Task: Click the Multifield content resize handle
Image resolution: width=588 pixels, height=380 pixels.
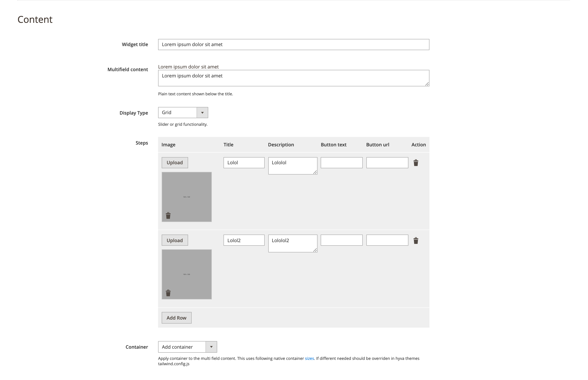Action: [427, 84]
